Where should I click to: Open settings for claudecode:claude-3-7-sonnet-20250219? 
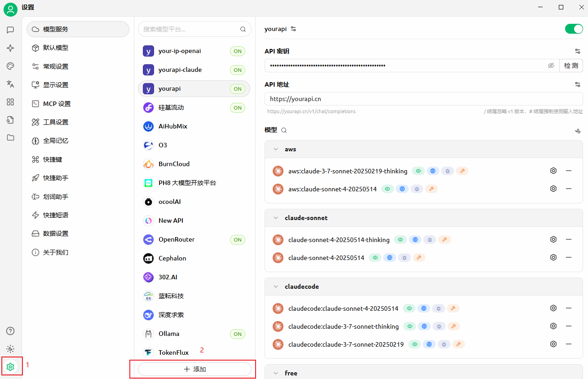pyautogui.click(x=553, y=344)
